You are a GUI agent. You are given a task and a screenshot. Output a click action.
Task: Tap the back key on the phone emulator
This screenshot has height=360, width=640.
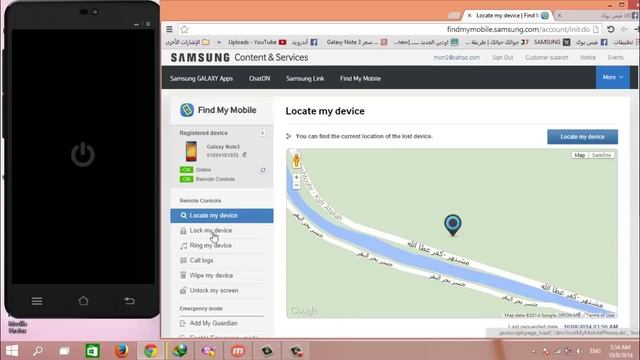point(129,301)
